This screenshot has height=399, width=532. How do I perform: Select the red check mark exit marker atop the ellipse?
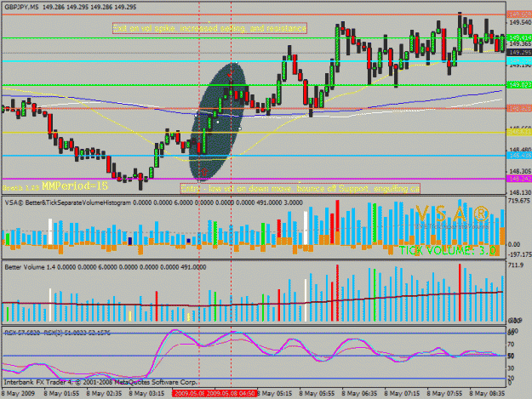(x=231, y=73)
